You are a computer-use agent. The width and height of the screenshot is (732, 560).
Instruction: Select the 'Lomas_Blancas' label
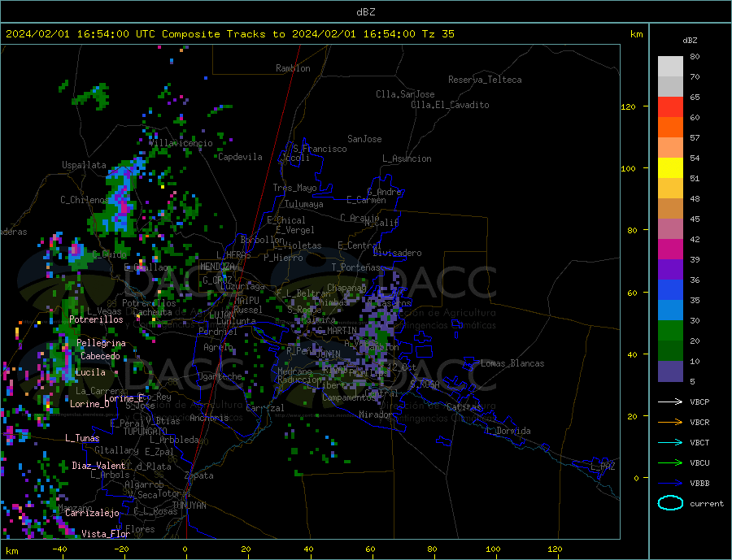[512, 363]
